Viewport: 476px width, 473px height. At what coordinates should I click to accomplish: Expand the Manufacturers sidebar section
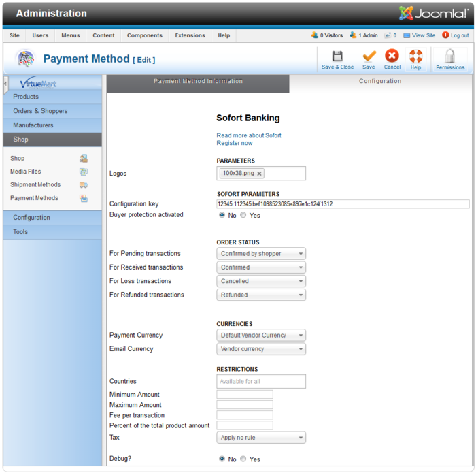pyautogui.click(x=52, y=125)
